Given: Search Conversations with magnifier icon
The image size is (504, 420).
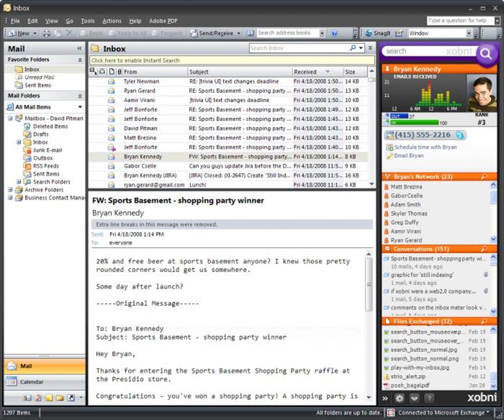Looking at the screenshot, I should pos(484,249).
